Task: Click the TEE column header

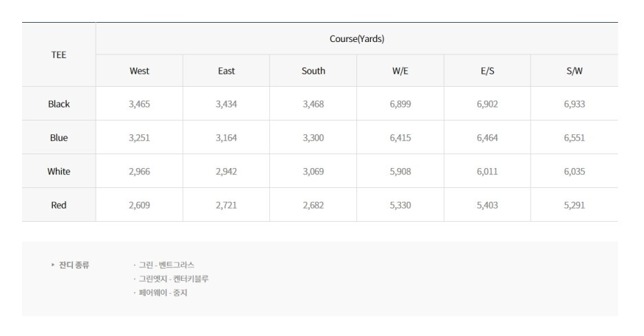Action: [x=58, y=54]
